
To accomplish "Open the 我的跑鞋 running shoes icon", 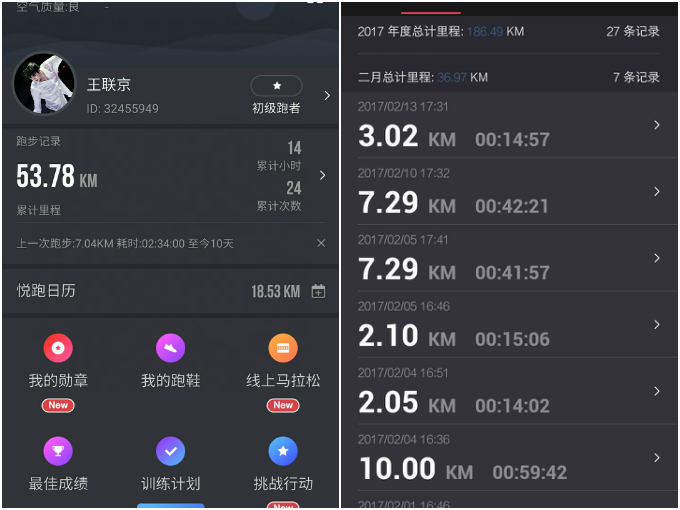I will pyautogui.click(x=171, y=348).
